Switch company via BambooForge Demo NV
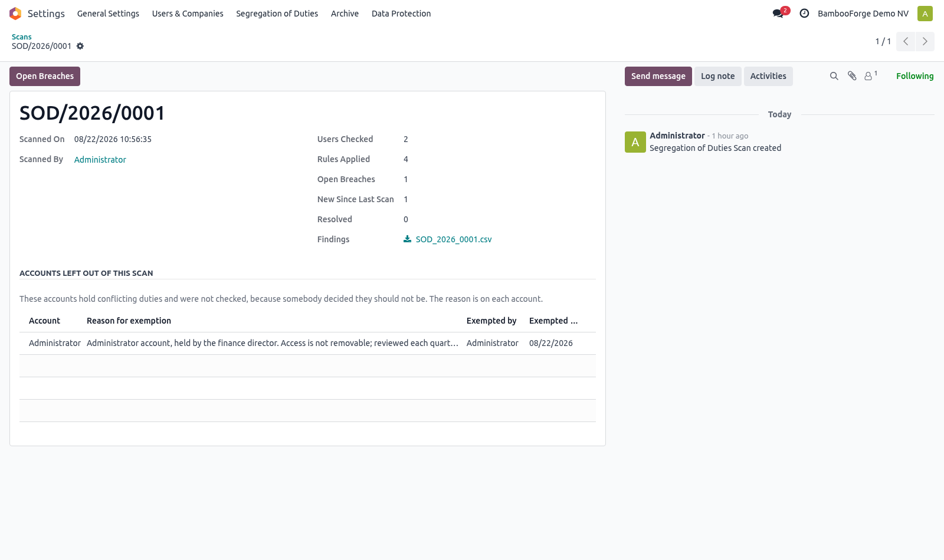This screenshot has width=944, height=560. point(863,14)
